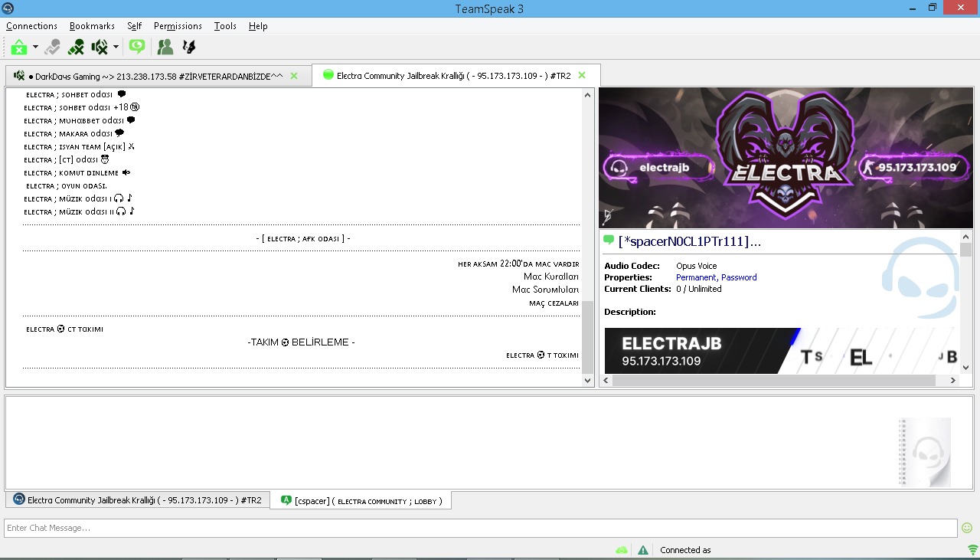Viewport: 980px width, 560px height.
Task: Click the info panel horizontal scrollbar thumb
Action: [x=774, y=380]
